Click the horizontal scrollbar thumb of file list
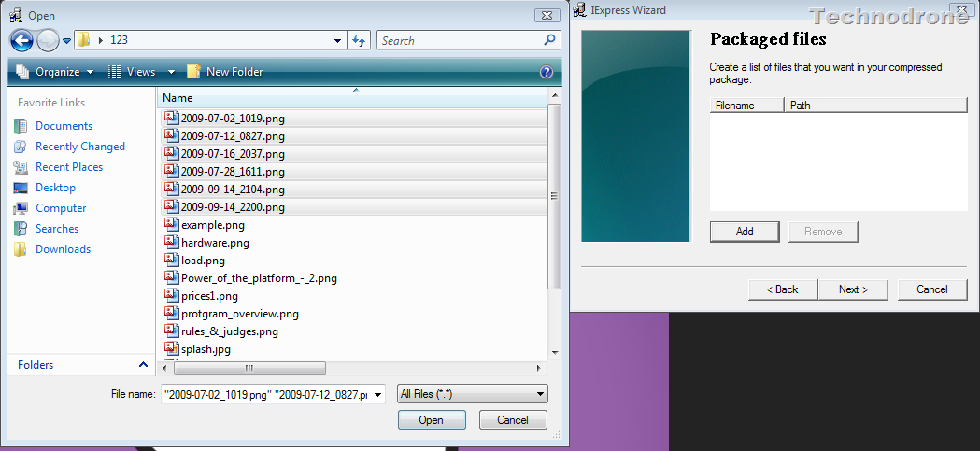 249,369
